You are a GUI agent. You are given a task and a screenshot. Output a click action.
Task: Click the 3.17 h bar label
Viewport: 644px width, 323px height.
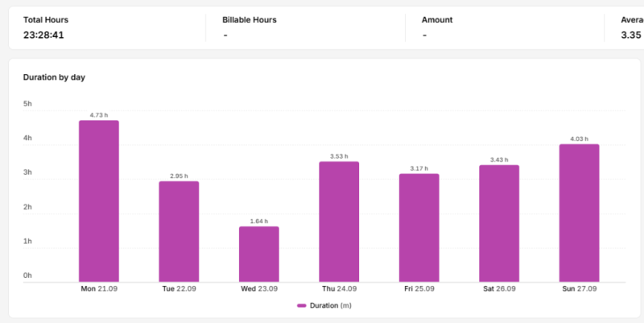(419, 168)
